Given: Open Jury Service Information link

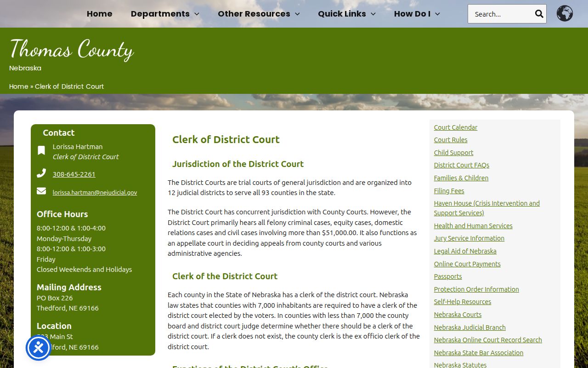Looking at the screenshot, I should (469, 238).
